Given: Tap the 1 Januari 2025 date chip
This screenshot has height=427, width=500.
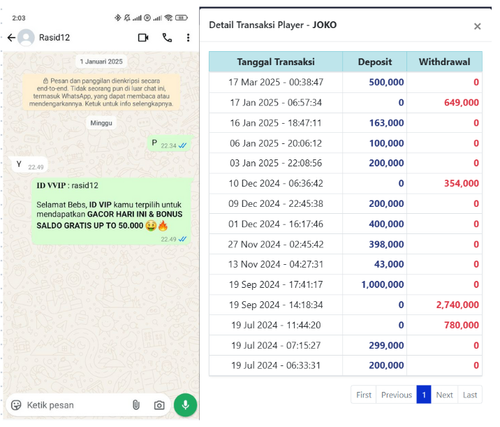Looking at the screenshot, I should pyautogui.click(x=101, y=61).
